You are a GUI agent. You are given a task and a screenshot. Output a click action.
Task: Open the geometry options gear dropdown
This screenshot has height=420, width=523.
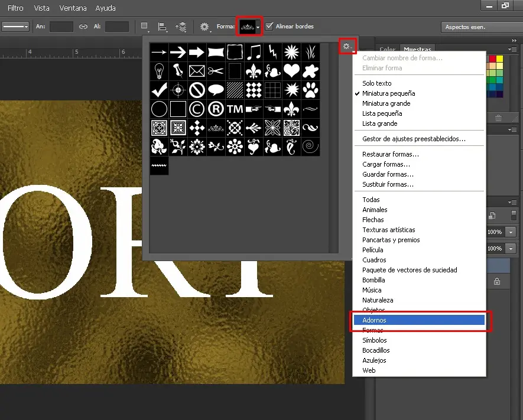pos(205,27)
